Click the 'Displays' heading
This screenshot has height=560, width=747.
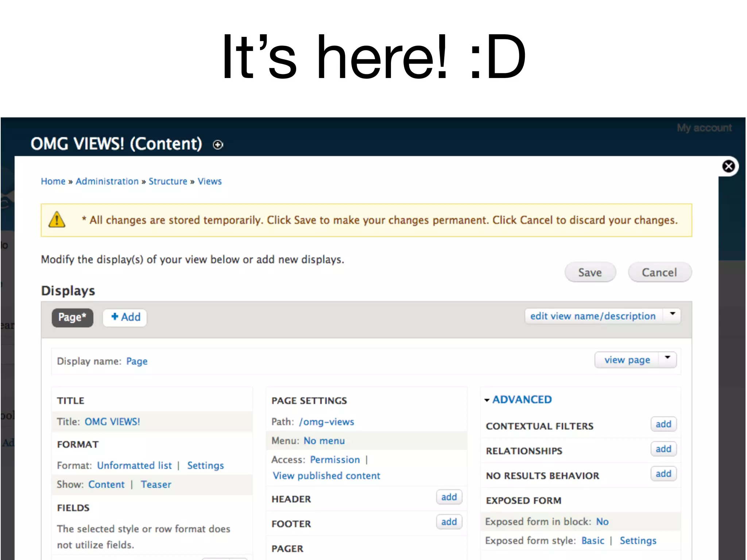(68, 291)
